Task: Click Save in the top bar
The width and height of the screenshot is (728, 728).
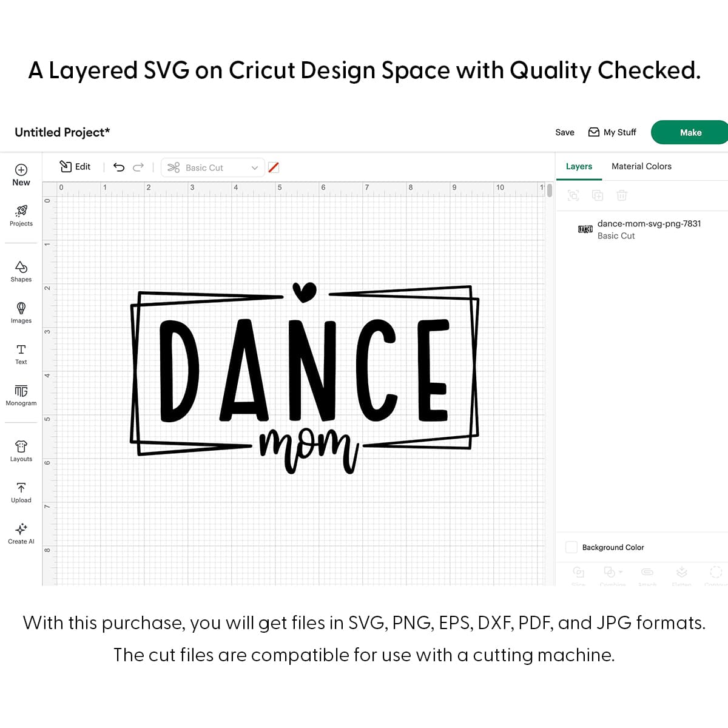Action: tap(564, 132)
